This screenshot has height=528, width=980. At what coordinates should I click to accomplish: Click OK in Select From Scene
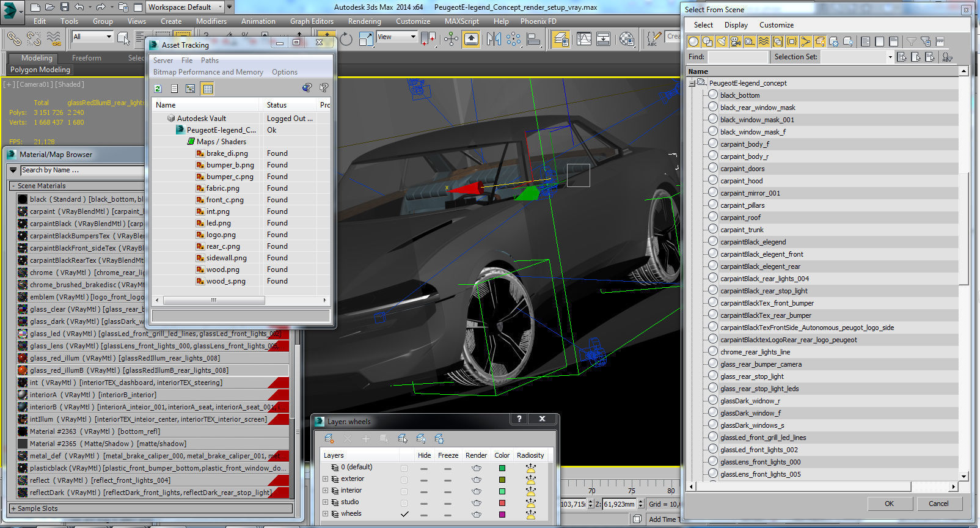click(x=889, y=504)
